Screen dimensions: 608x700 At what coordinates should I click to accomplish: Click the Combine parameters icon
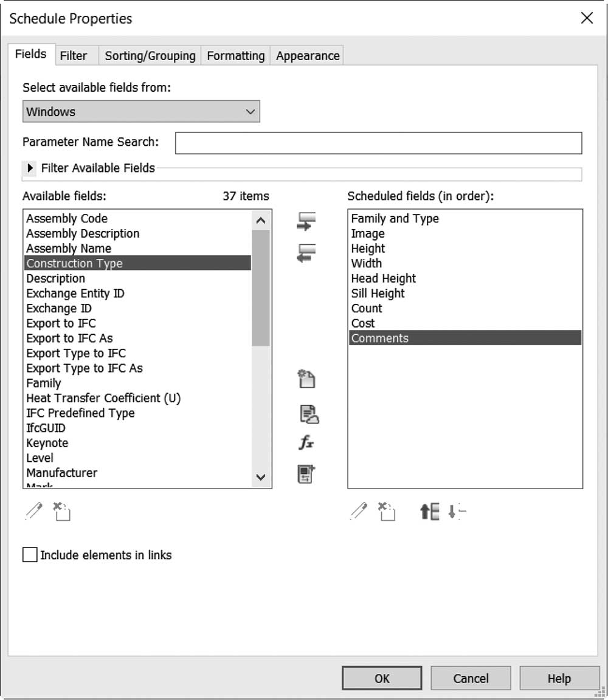tap(306, 474)
